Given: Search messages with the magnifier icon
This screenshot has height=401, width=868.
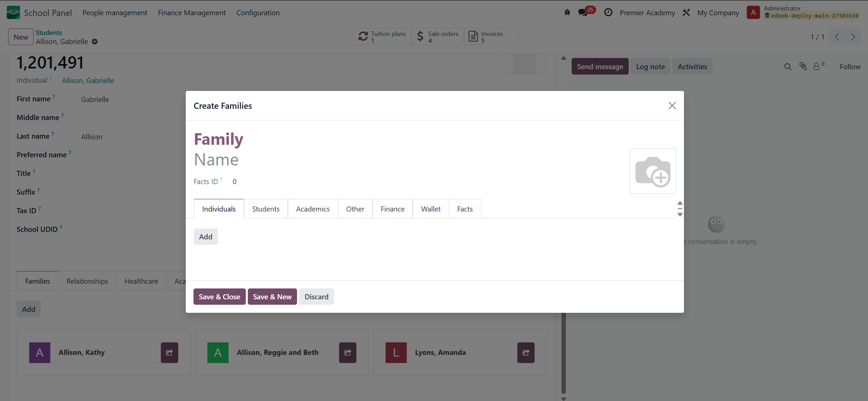Looking at the screenshot, I should click(788, 67).
